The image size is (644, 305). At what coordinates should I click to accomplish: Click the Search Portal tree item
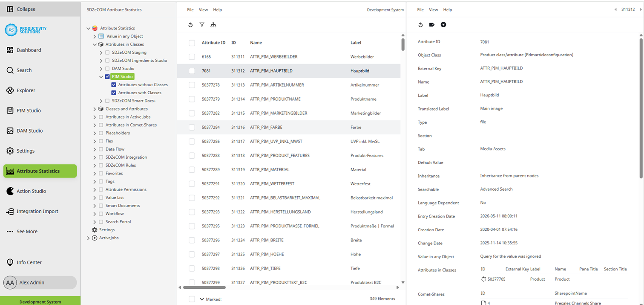point(118,222)
